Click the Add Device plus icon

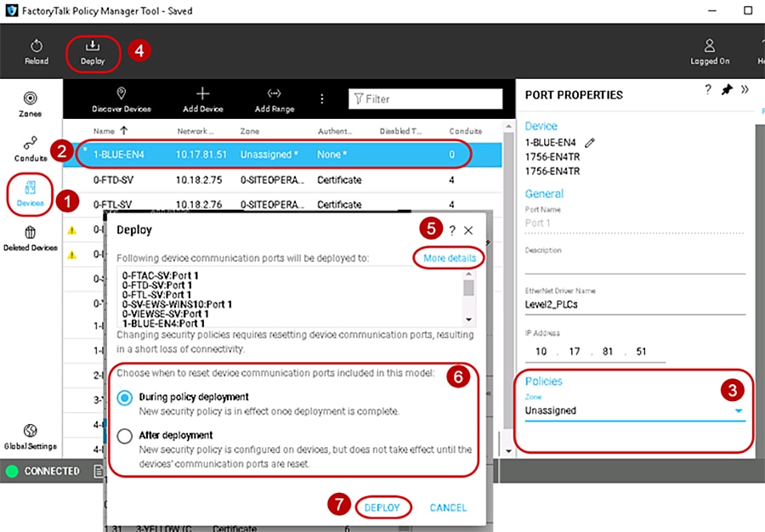(202, 93)
